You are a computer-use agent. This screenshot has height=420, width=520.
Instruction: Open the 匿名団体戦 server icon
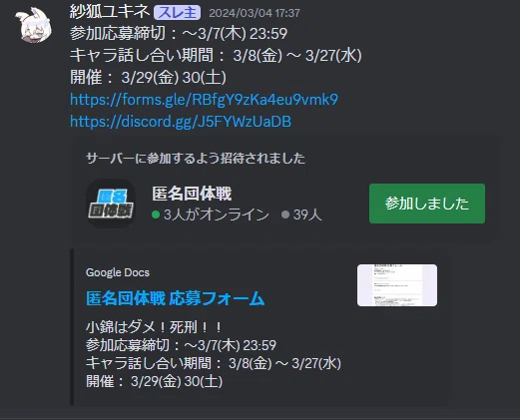tap(111, 204)
